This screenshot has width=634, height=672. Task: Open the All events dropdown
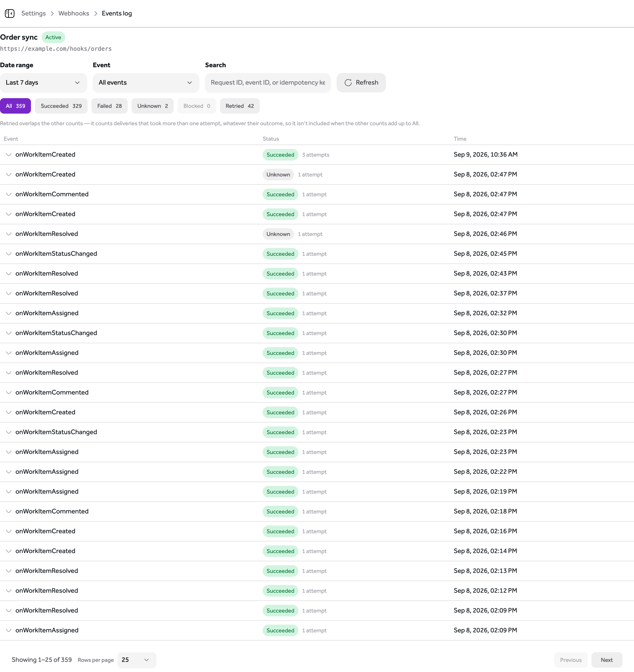(x=146, y=82)
